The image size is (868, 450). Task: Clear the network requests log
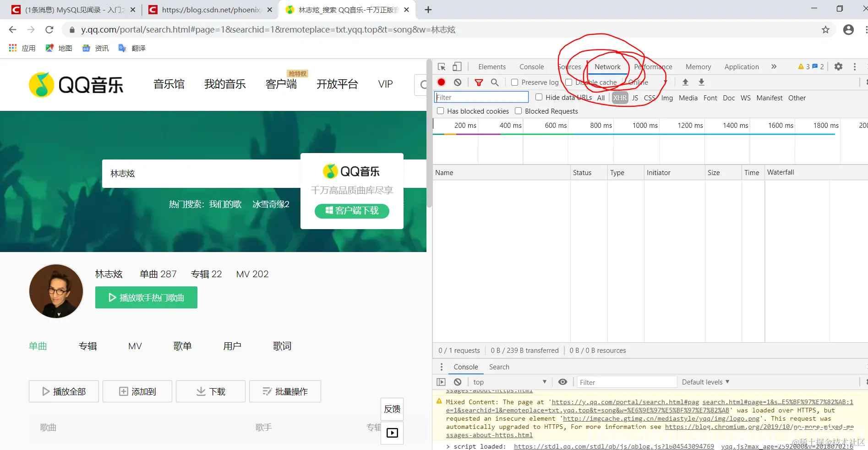pos(458,82)
